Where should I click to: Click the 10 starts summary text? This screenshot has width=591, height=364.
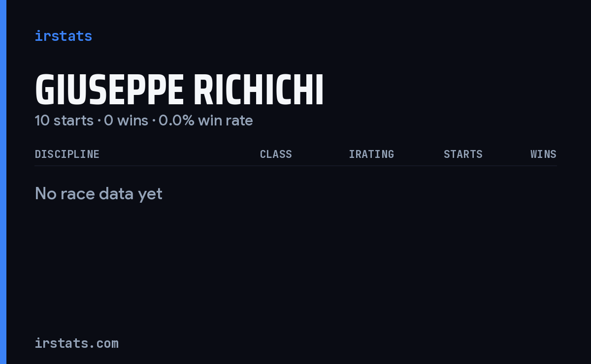(x=64, y=121)
